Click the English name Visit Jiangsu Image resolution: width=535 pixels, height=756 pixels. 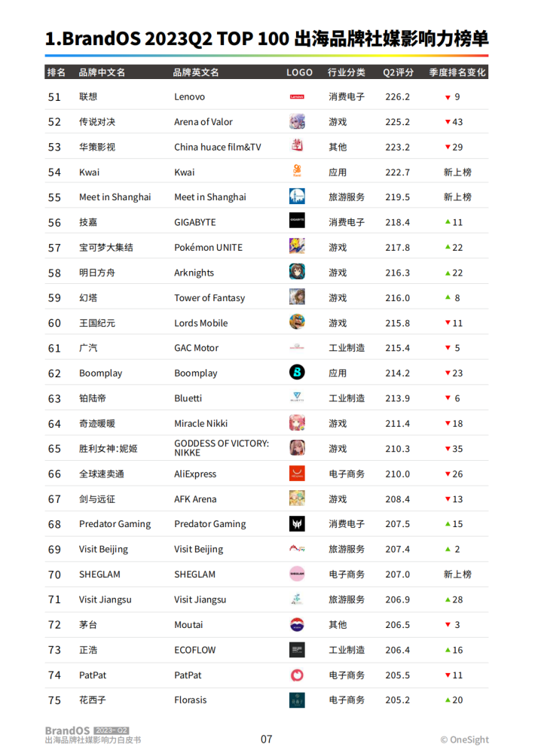click(200, 600)
